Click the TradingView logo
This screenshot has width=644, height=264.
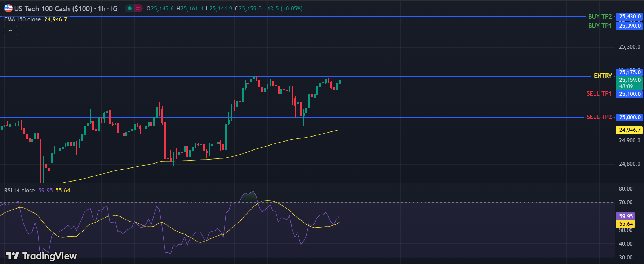pyautogui.click(x=41, y=256)
